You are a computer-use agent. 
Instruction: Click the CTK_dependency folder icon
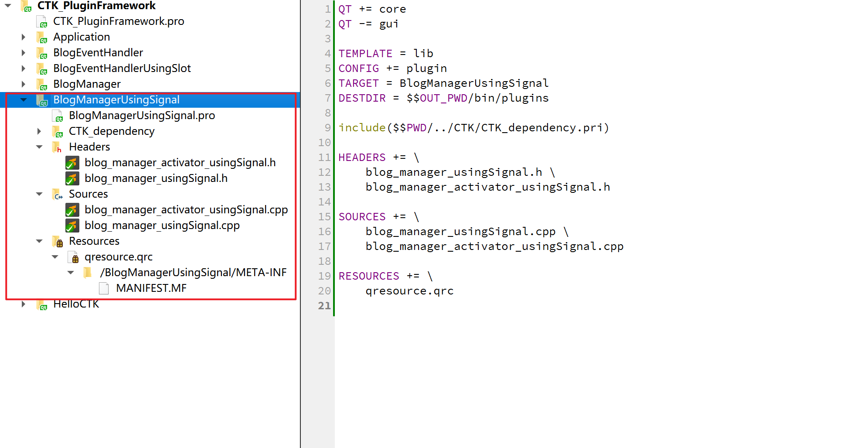coord(58,131)
